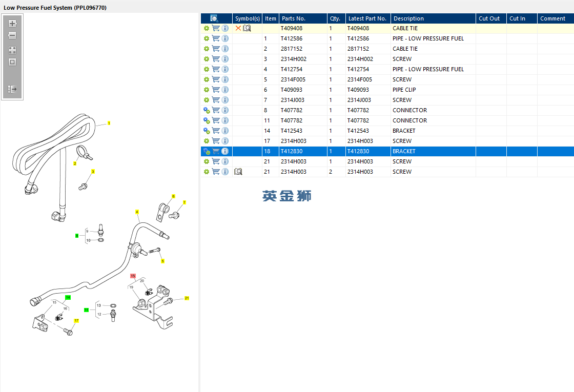Select callout 2 next to the cable tie

pyautogui.click(x=75, y=163)
